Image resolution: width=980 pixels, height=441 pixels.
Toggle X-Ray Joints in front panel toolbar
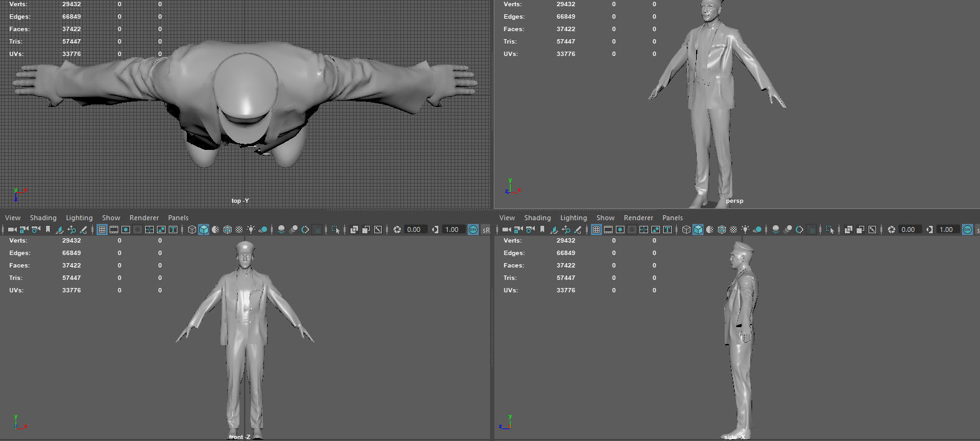(378, 230)
